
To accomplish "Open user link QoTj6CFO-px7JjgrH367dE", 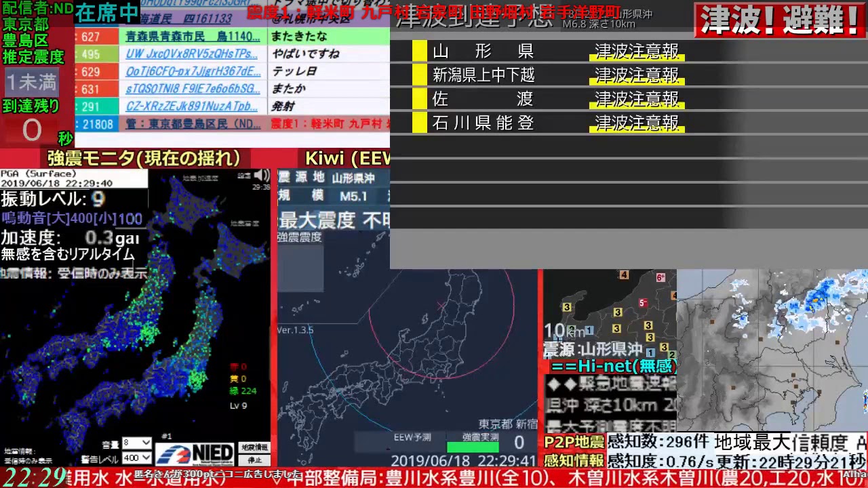I will pos(193,71).
